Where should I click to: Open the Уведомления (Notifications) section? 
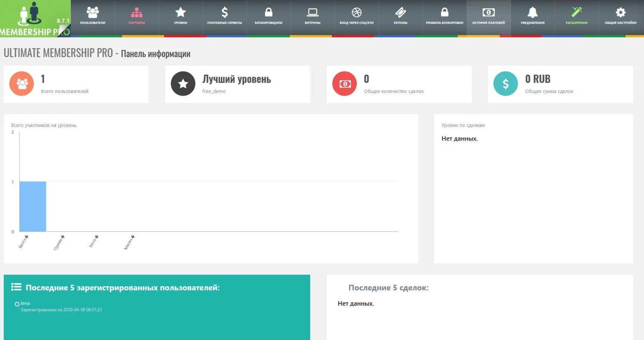click(532, 17)
